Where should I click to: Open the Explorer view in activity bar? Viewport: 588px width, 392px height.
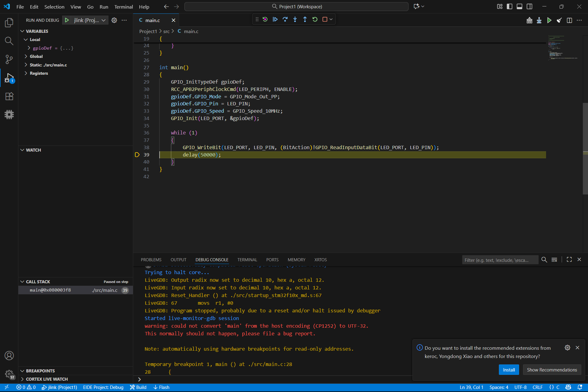pos(9,23)
